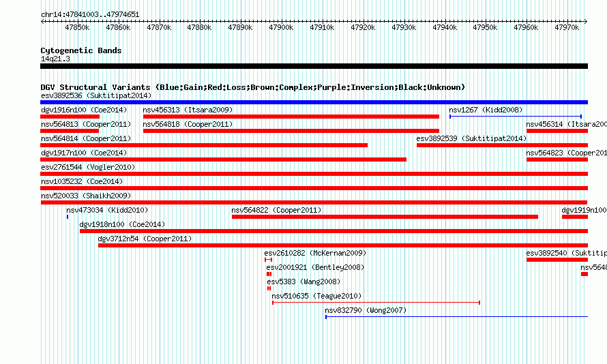Screen dimensions: 607x364
Task: Select the red nsv456313 loss bar
Action: point(291,117)
